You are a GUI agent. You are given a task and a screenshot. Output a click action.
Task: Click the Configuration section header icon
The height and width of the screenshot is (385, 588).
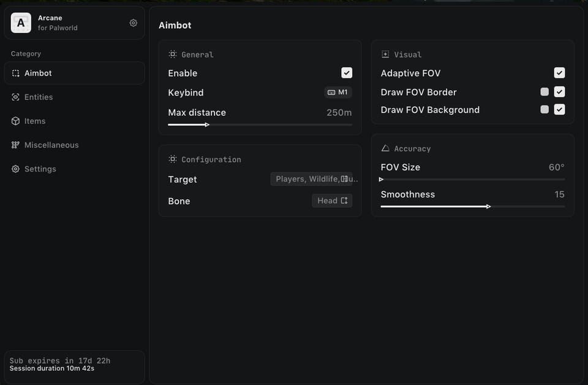pyautogui.click(x=173, y=159)
